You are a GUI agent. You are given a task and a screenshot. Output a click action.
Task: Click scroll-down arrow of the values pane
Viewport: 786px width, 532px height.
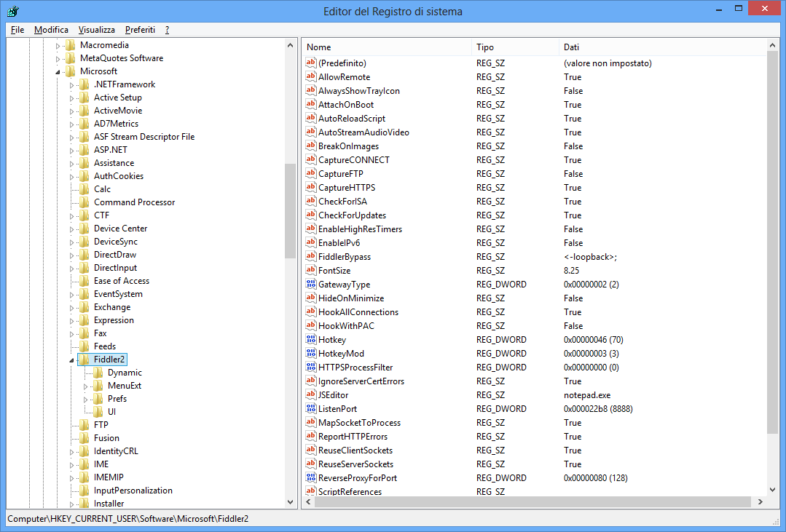[772, 490]
